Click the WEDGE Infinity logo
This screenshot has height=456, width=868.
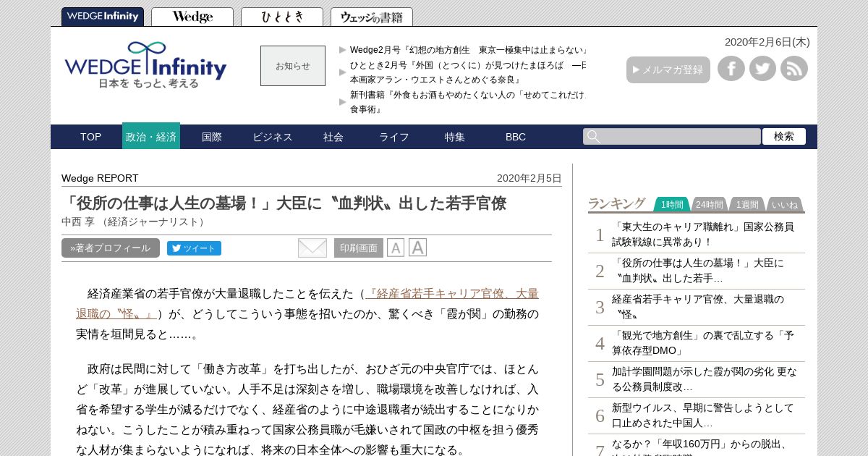click(x=146, y=65)
